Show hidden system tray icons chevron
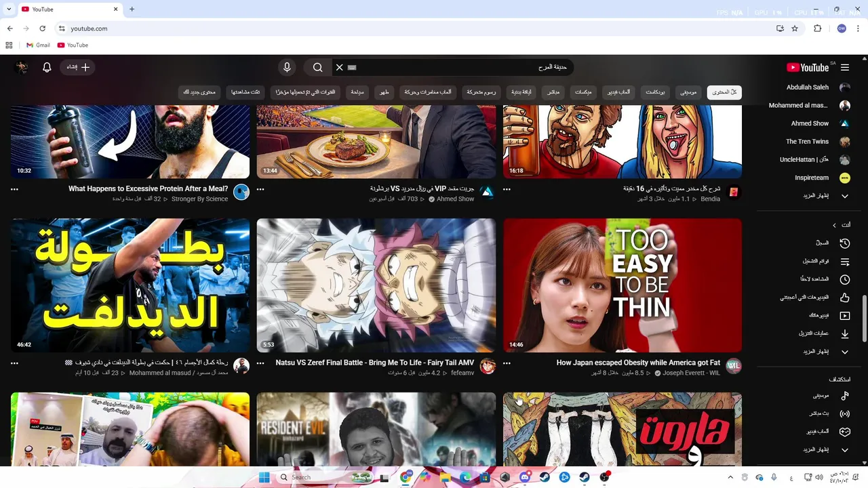868x488 pixels. click(730, 477)
